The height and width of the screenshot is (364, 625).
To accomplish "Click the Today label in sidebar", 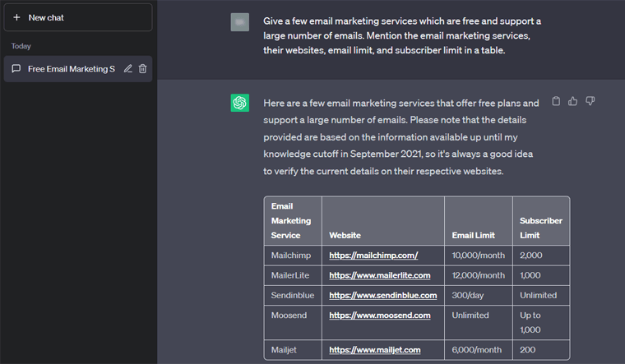I will 21,46.
